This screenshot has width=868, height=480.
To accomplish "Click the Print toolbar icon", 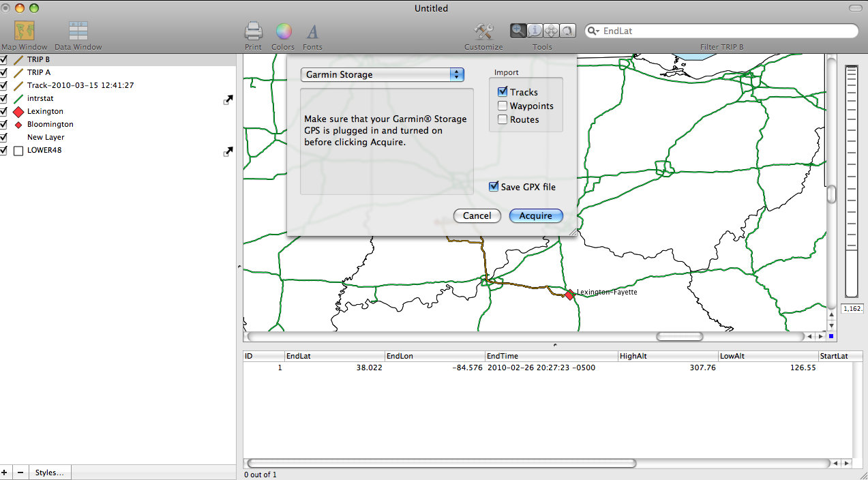I will pos(253,32).
